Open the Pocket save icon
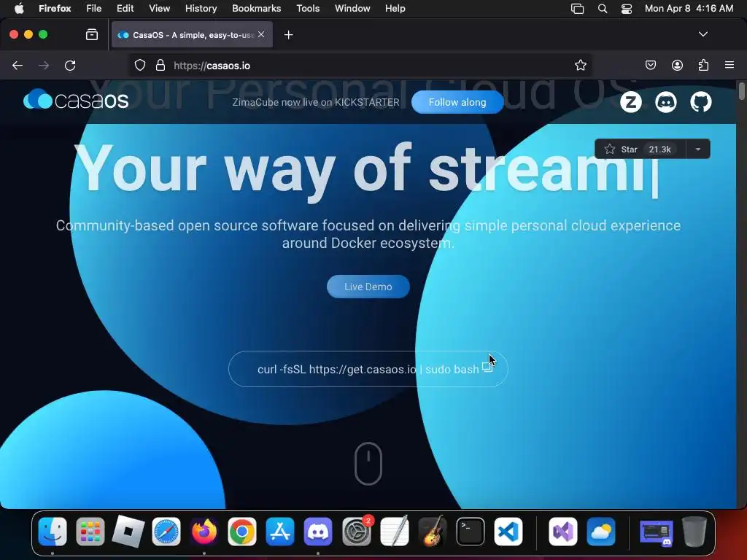Viewport: 747px width, 560px height. pos(650,65)
